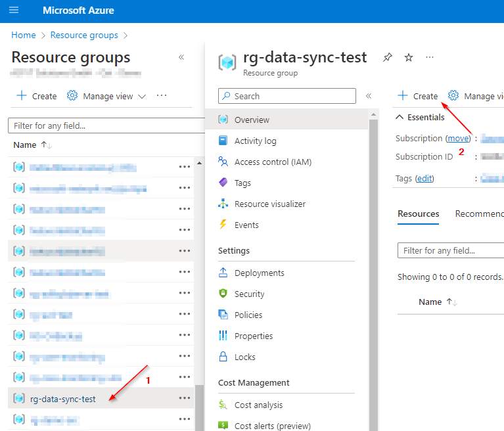Open more commands ellipsis in Resource groups toolbar
Image resolution: width=504 pixels, height=431 pixels.
point(162,95)
